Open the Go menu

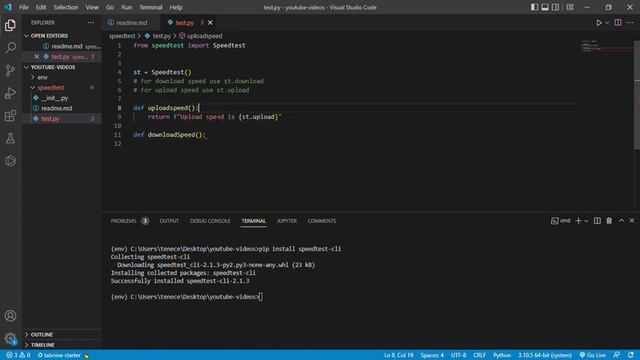pos(110,7)
